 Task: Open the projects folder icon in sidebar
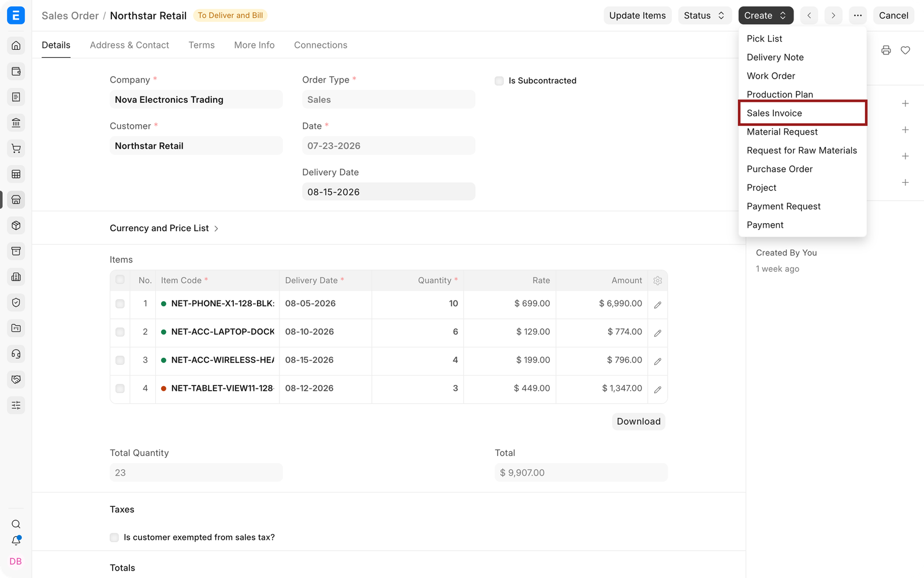point(16,328)
